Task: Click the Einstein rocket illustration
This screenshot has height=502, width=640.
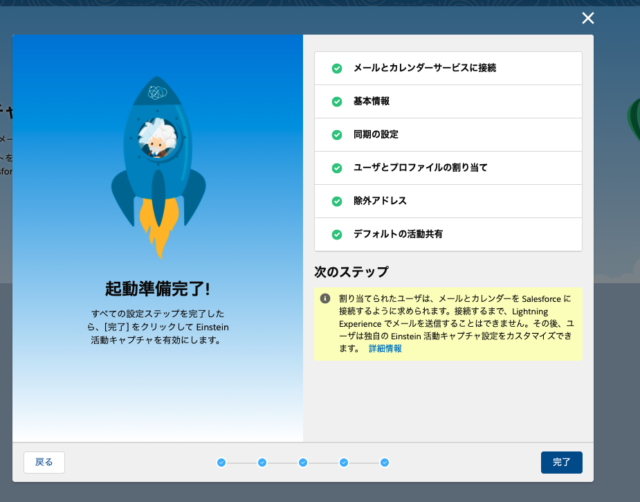Action: pyautogui.click(x=158, y=167)
